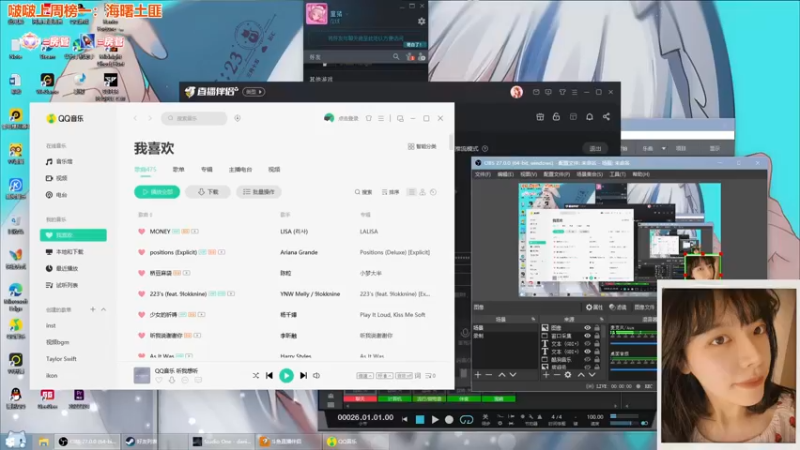This screenshot has height=450, width=800.
Task: Open Video item in QQ Music sidebar
Action: click(x=57, y=178)
